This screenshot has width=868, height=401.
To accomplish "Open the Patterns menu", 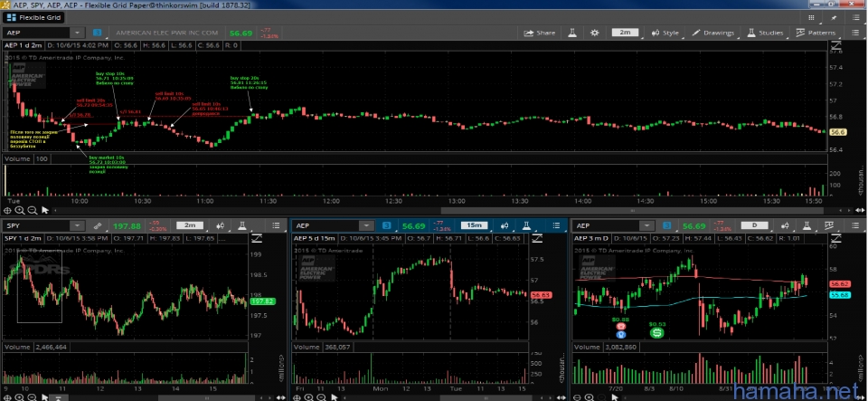I will tap(816, 33).
